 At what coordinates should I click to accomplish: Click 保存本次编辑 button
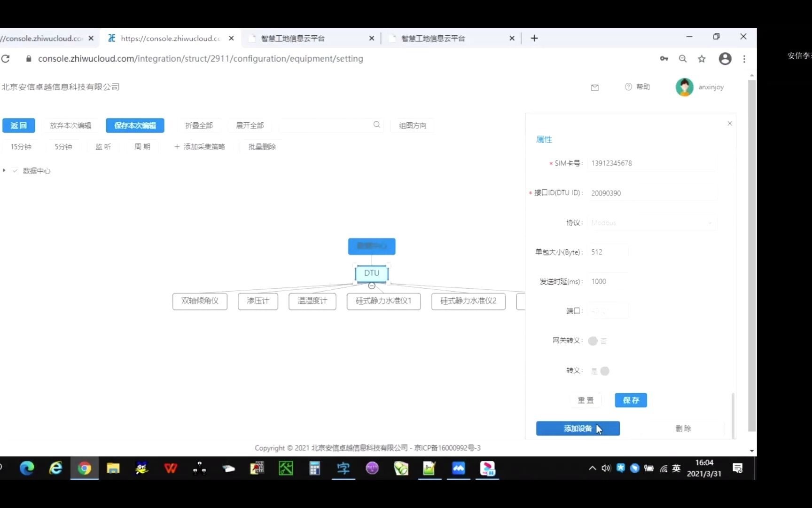pos(135,126)
